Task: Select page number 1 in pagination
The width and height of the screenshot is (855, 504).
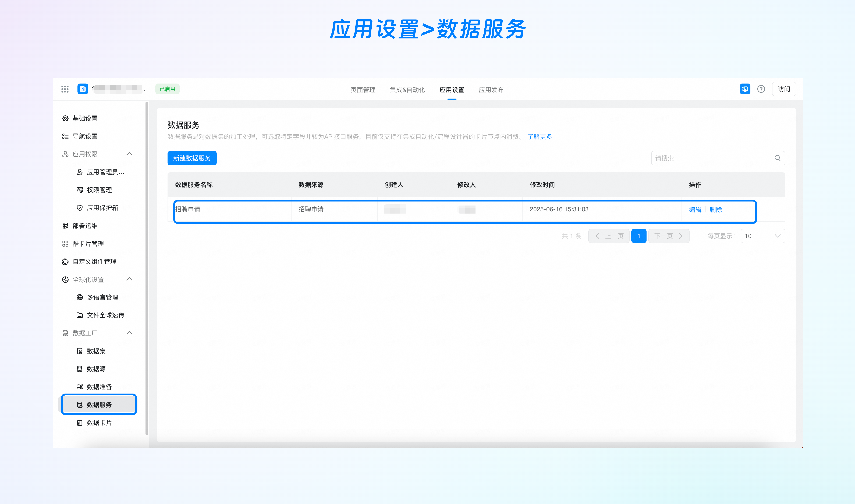Action: pyautogui.click(x=639, y=236)
